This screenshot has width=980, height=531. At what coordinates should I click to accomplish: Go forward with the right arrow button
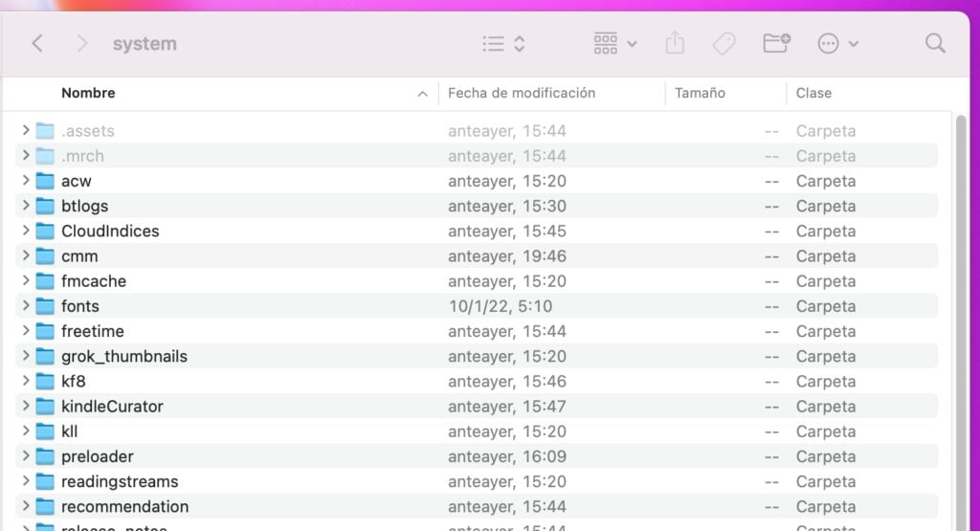81,44
